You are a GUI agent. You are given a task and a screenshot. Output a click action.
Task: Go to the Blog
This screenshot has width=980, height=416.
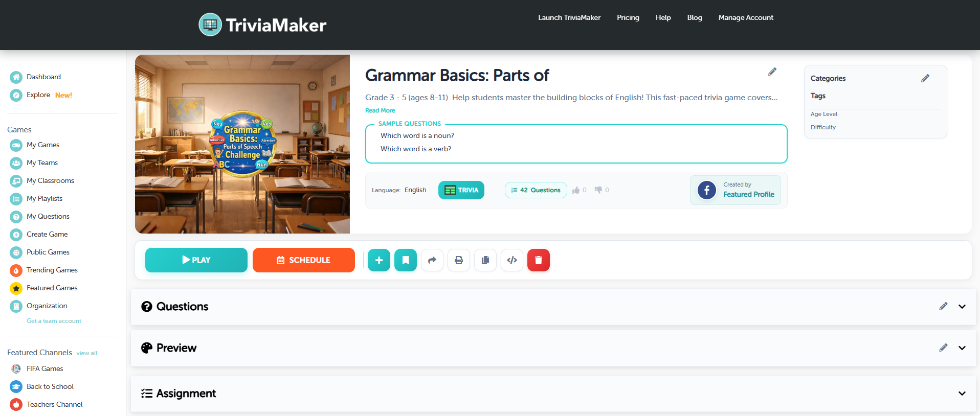click(695, 17)
